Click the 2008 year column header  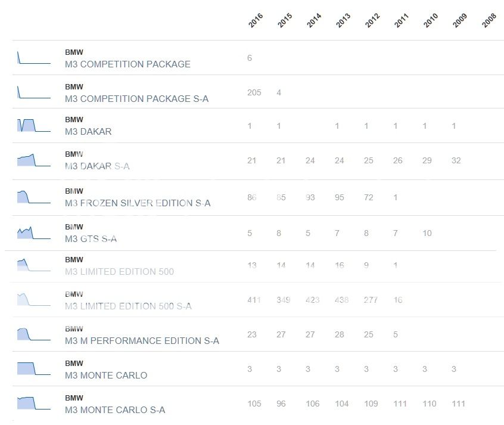pos(489,21)
